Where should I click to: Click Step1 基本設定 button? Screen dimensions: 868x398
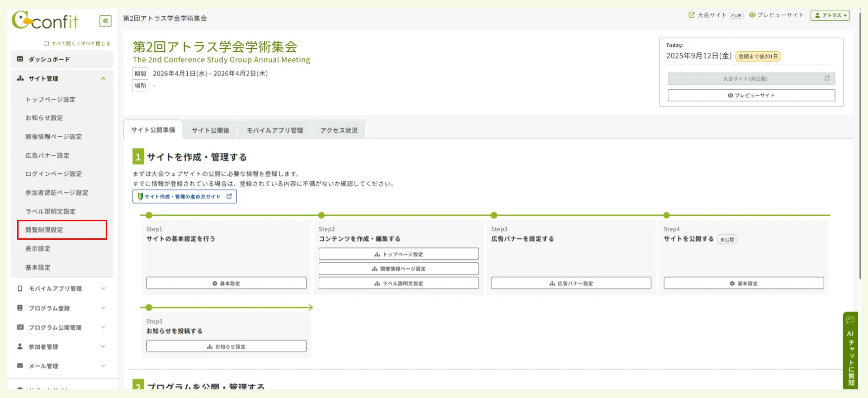pos(226,283)
